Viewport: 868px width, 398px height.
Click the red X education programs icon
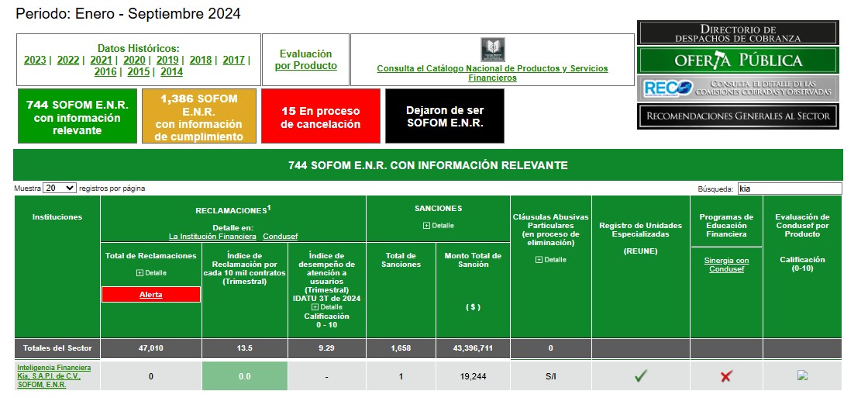(x=725, y=376)
